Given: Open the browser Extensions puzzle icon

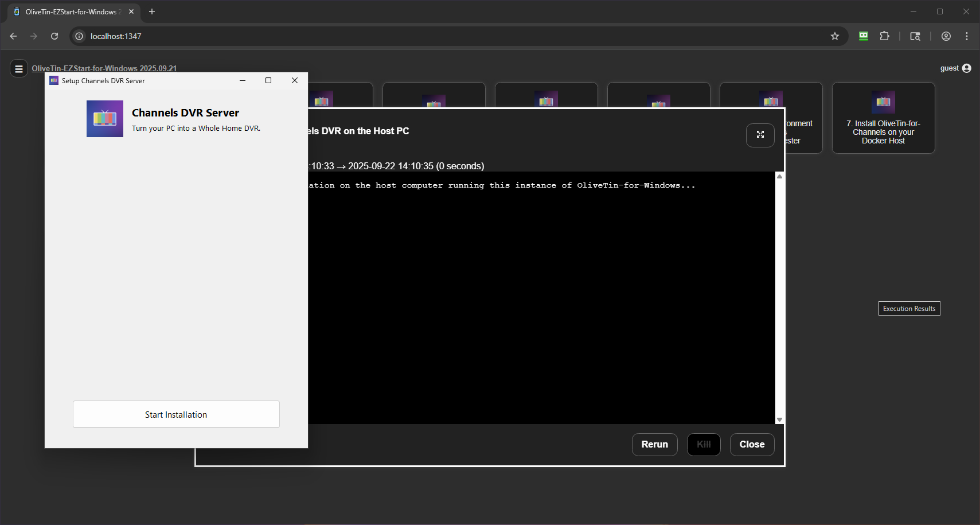Looking at the screenshot, I should (x=885, y=36).
